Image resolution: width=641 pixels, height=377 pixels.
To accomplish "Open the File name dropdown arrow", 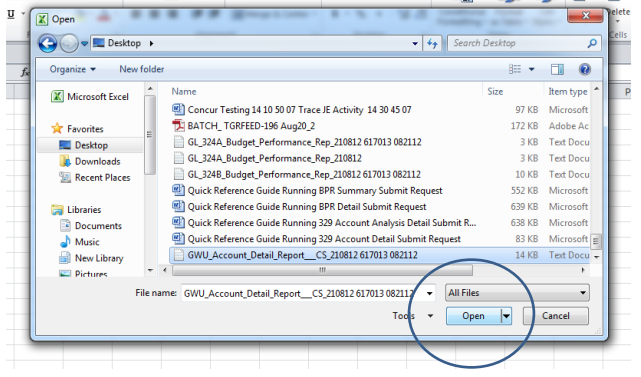I will pos(429,293).
